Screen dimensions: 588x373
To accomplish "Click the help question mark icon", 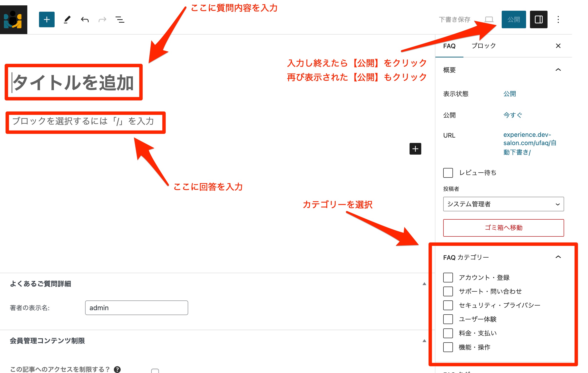I will 117,369.
